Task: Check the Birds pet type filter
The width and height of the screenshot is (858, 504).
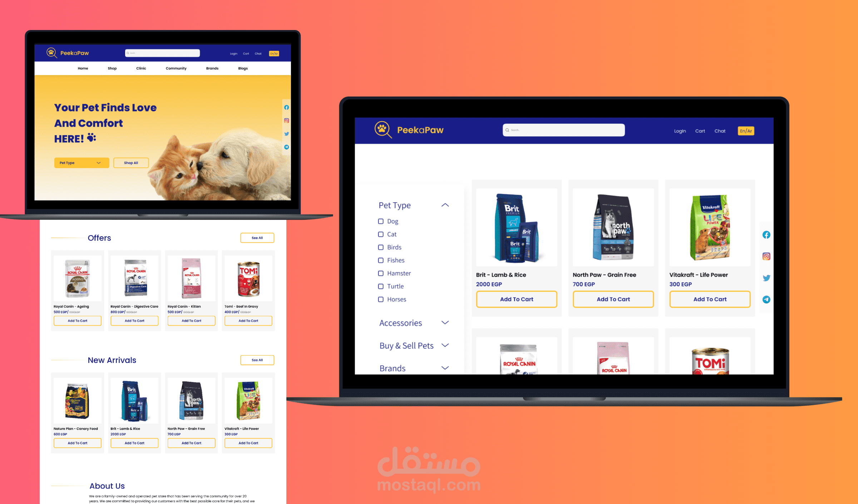Action: [x=380, y=247]
